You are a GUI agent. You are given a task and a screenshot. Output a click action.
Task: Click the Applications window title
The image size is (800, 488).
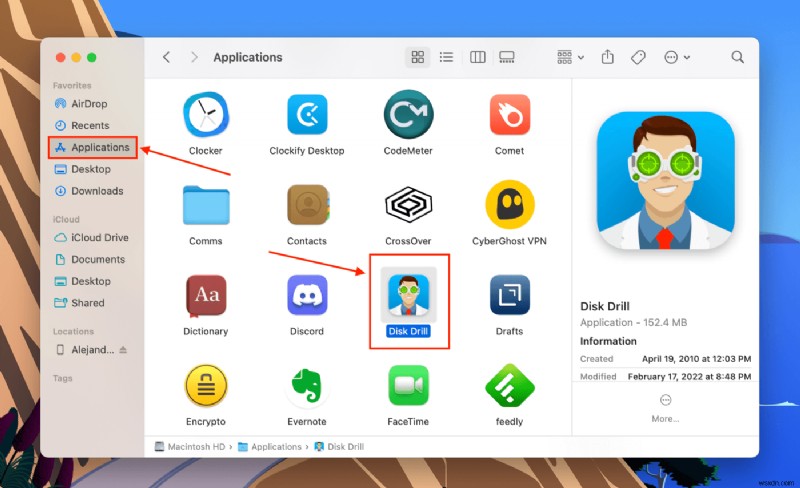tap(247, 57)
